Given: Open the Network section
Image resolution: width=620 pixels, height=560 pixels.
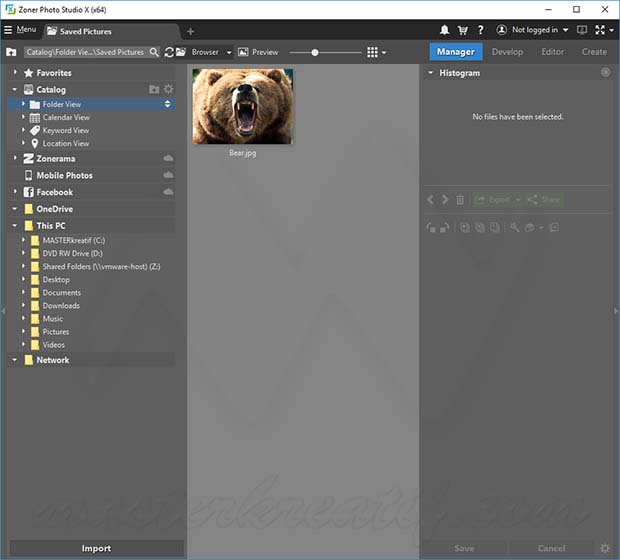Looking at the screenshot, I should point(53,360).
